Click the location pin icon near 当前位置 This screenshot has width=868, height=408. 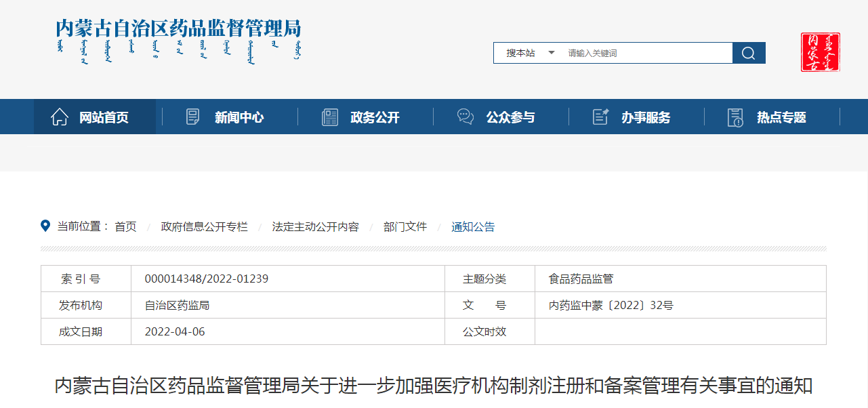46,226
